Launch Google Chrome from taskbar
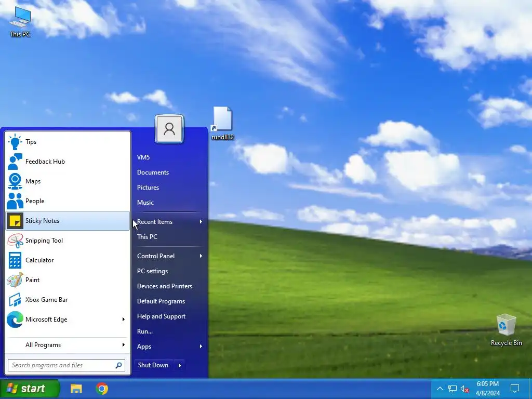 102,389
